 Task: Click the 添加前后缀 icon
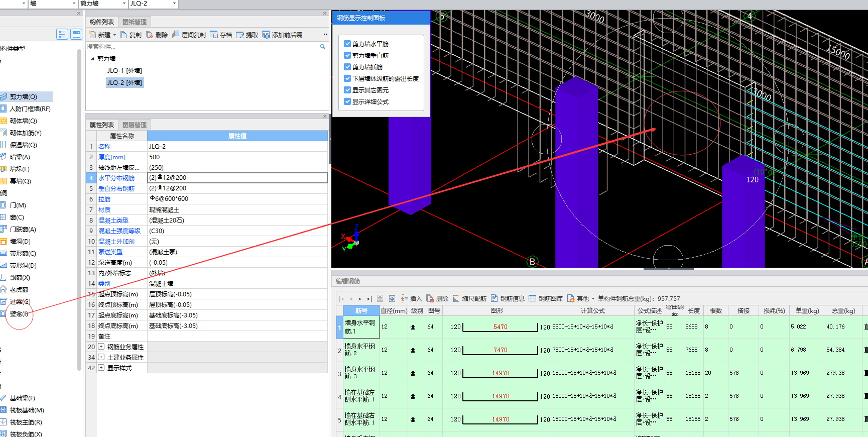click(x=266, y=35)
